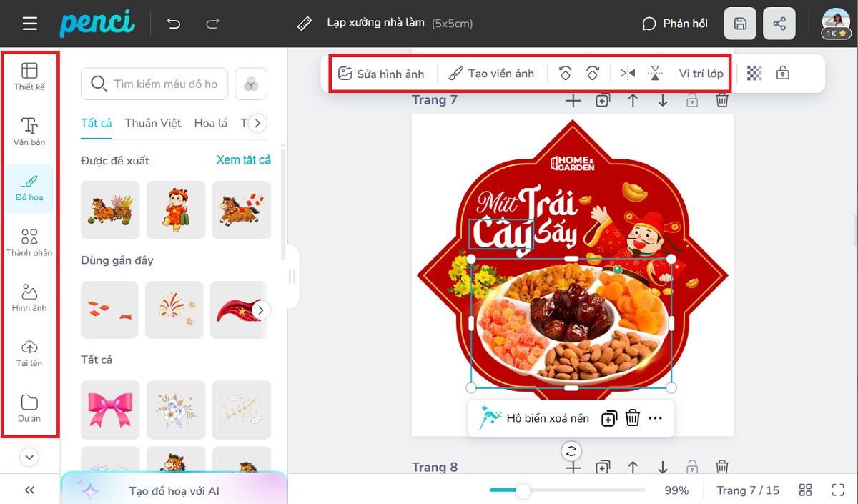Toggle transparency checkerboard option
Screen dimensions: 858x504
tap(754, 73)
